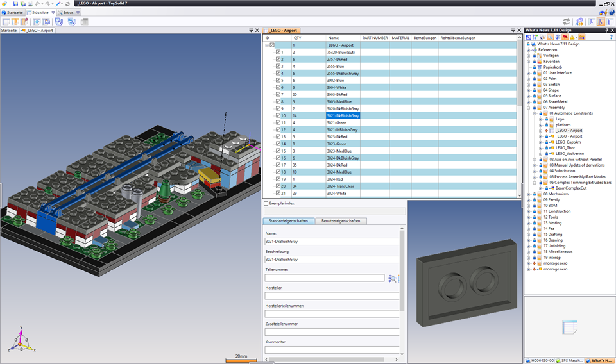Enable the Exemplarindex checkbox

click(x=266, y=204)
